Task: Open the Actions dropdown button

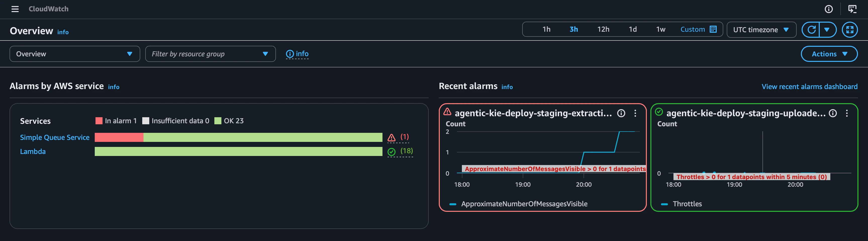Action: [829, 54]
